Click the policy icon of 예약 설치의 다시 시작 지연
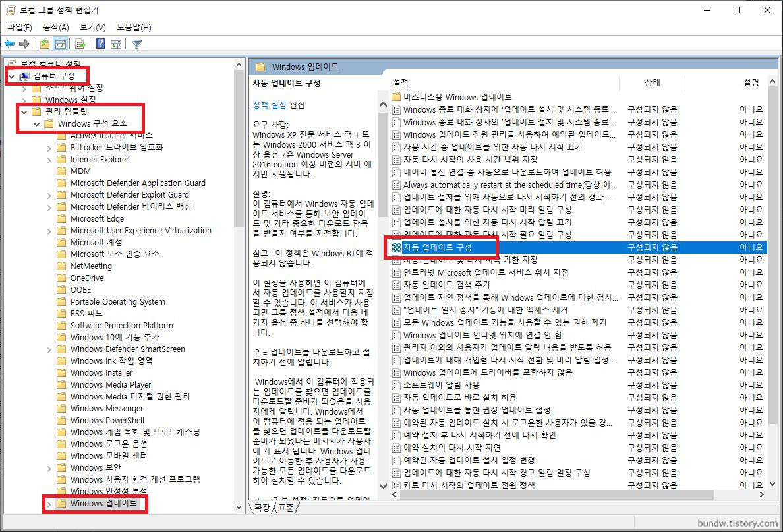783x532 pixels. 397,448
